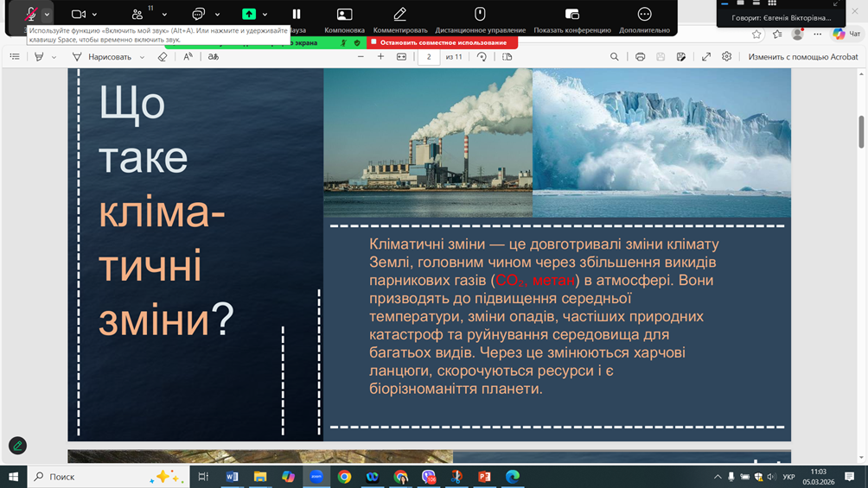
Task: Rotate the PDF page
Action: 482,57
